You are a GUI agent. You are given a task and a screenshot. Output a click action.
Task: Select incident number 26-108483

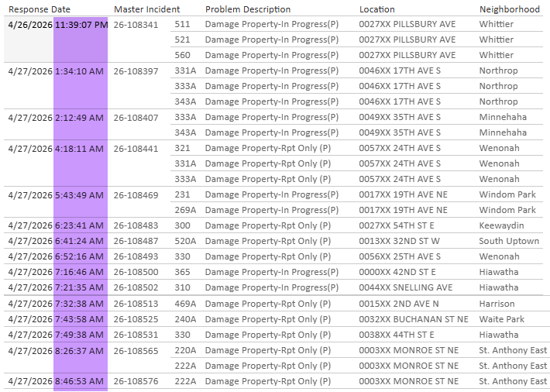pos(136,225)
